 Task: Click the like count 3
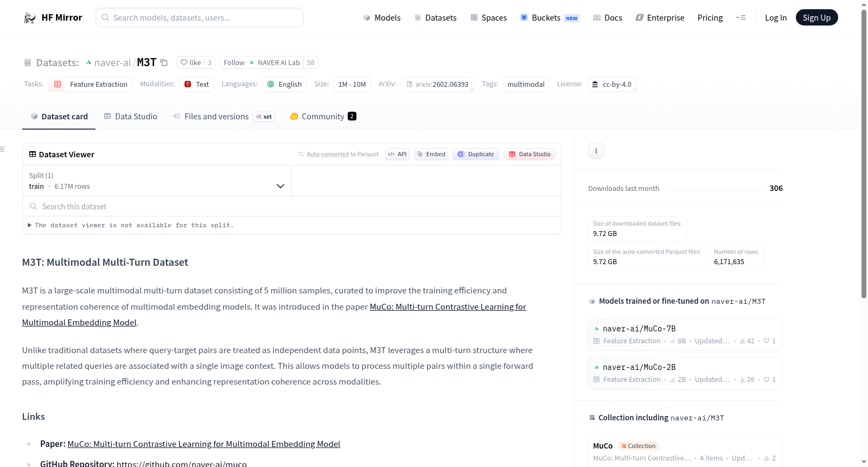[210, 62]
